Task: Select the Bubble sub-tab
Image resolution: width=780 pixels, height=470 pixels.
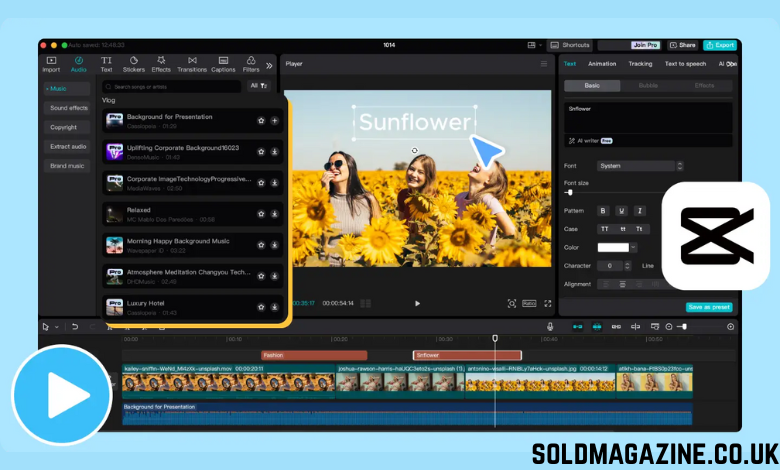Action: pos(648,86)
